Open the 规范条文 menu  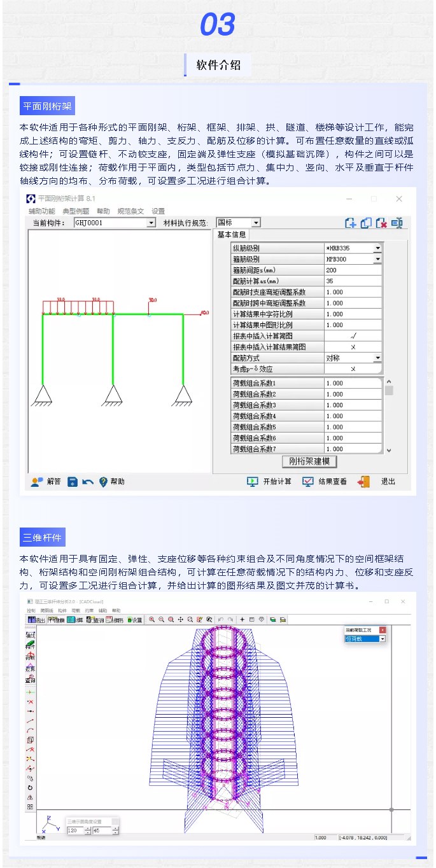130,211
